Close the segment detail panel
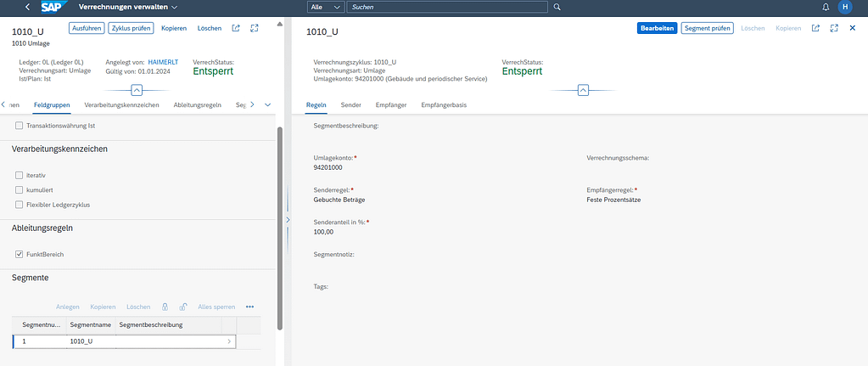The width and height of the screenshot is (868, 366). (x=853, y=28)
